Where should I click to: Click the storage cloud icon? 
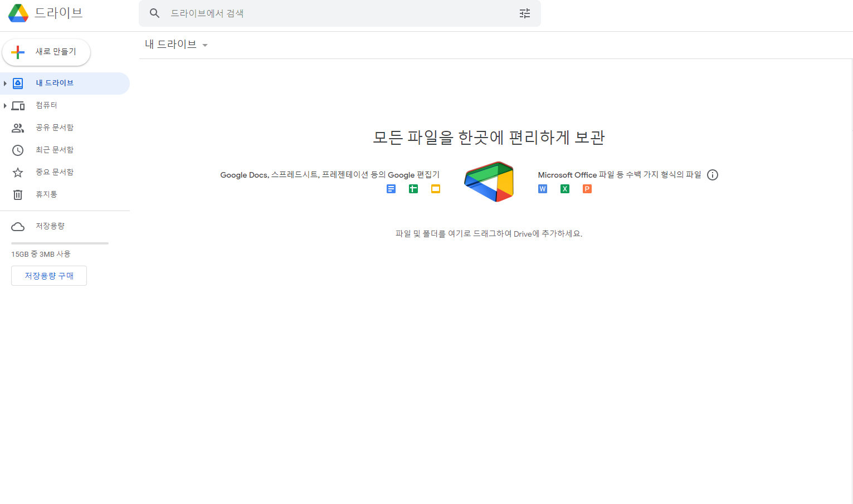(x=18, y=226)
